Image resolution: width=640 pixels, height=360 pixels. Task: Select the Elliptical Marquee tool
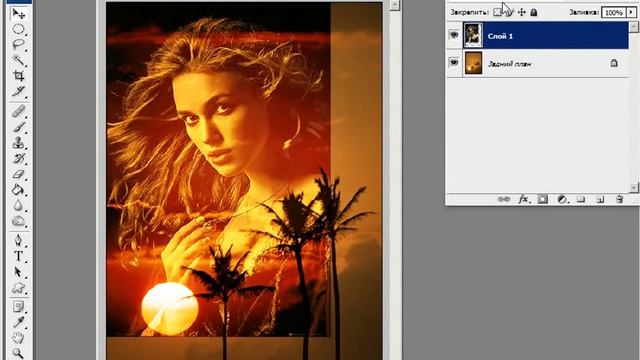tap(18, 29)
